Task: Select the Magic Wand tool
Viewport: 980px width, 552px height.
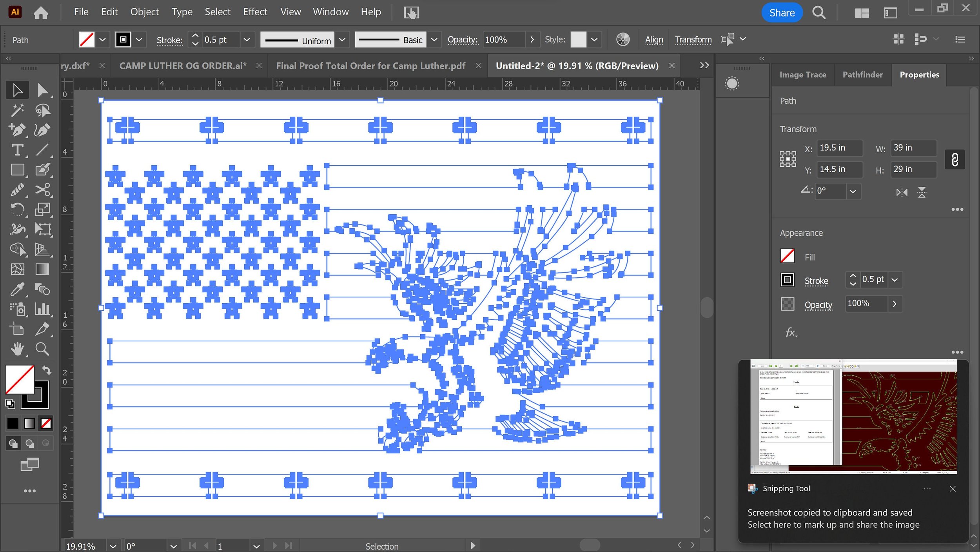Action: pyautogui.click(x=17, y=111)
